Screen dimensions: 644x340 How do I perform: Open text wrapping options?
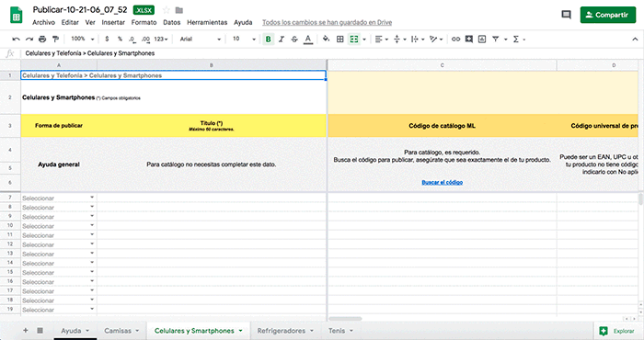click(418, 39)
